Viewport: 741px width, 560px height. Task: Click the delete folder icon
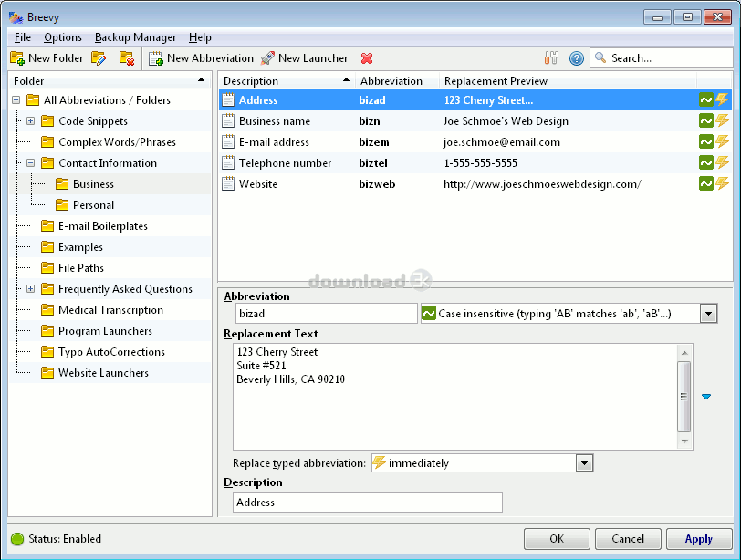coord(127,58)
